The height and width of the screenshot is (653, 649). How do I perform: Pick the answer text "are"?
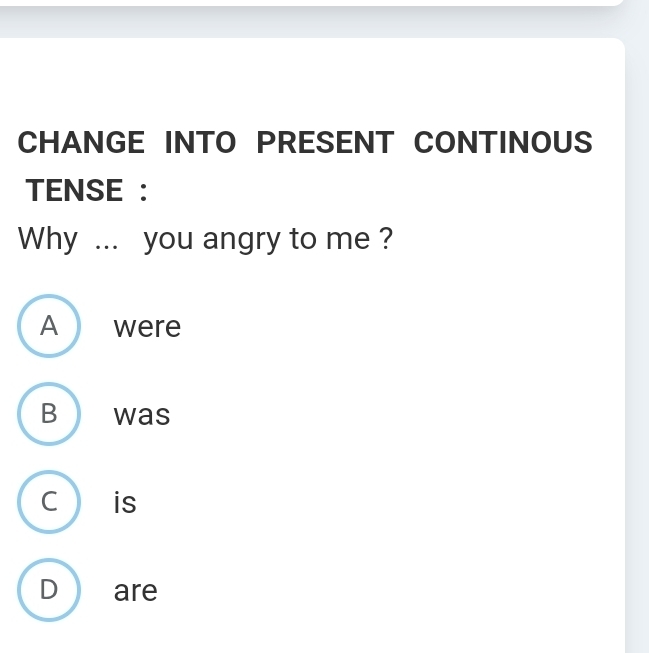136,591
